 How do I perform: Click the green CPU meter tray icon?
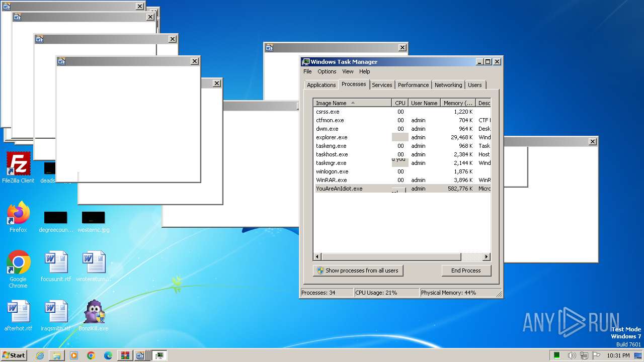(x=557, y=355)
